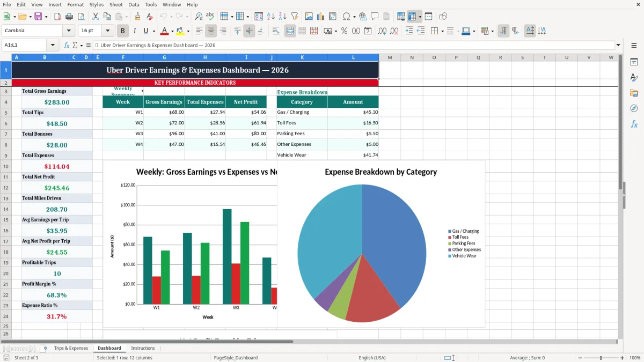Click PageStyle_Dashboard in status bar
644x362 pixels.
coord(236,358)
